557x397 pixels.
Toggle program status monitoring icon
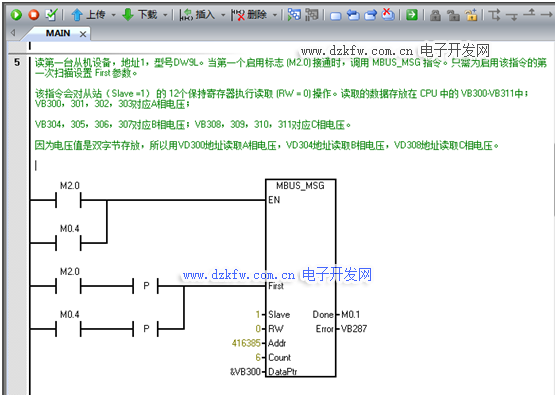click(294, 15)
